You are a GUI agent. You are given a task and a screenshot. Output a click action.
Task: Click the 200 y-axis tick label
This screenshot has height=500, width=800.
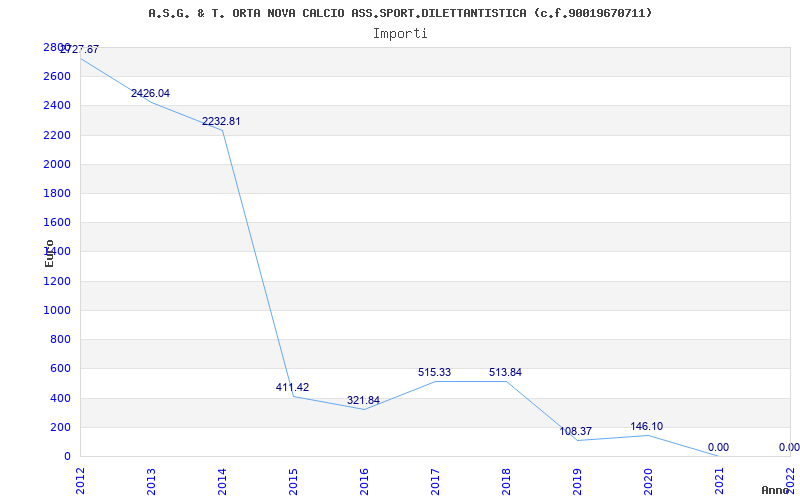(61, 427)
